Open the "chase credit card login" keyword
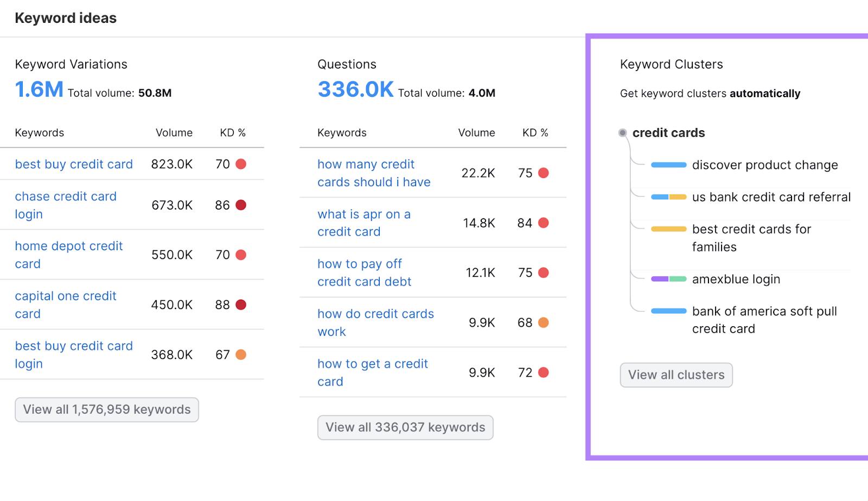 point(65,205)
